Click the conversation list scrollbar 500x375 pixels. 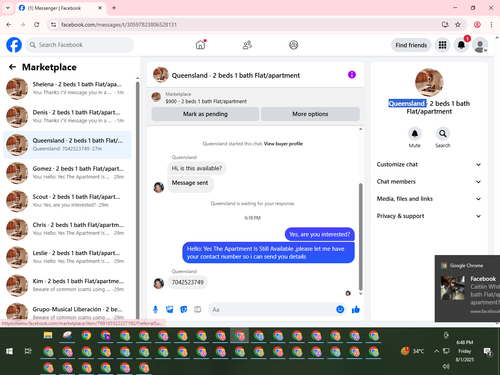coord(137,200)
